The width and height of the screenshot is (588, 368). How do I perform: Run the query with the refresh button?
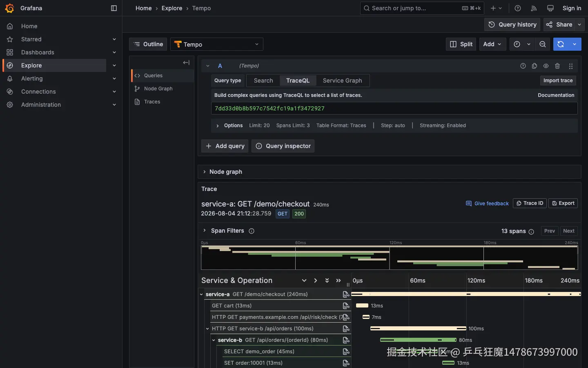coord(561,44)
